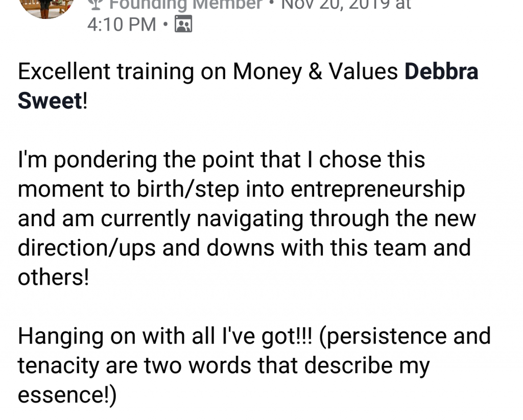Image resolution: width=523 pixels, height=420 pixels.
Task: Click the line mentioning entrepreneurship
Action: click(x=241, y=189)
